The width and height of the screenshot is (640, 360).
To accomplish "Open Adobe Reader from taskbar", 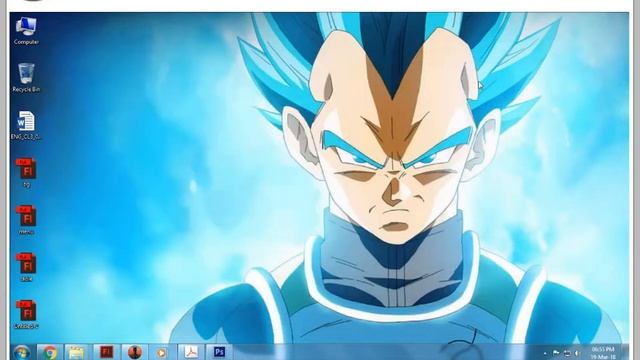I will coord(191,352).
